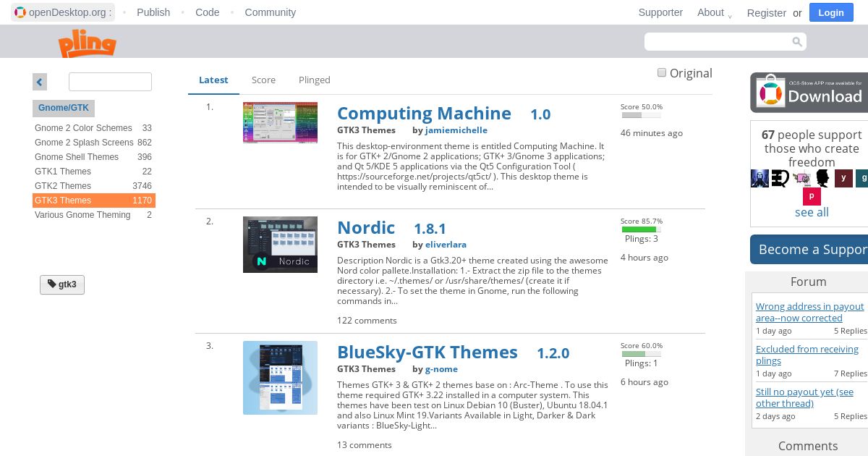The height and width of the screenshot is (456, 868).
Task: Select Gnome Shell Themes category
Action: coord(93,157)
